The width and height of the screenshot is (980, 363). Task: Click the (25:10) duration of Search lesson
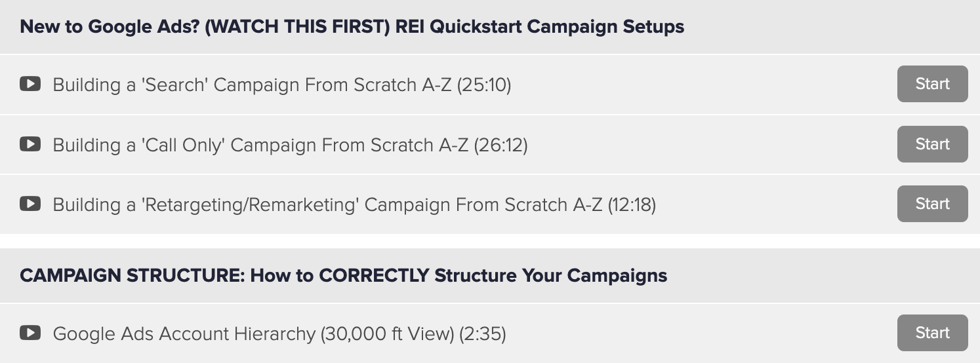pyautogui.click(x=484, y=85)
